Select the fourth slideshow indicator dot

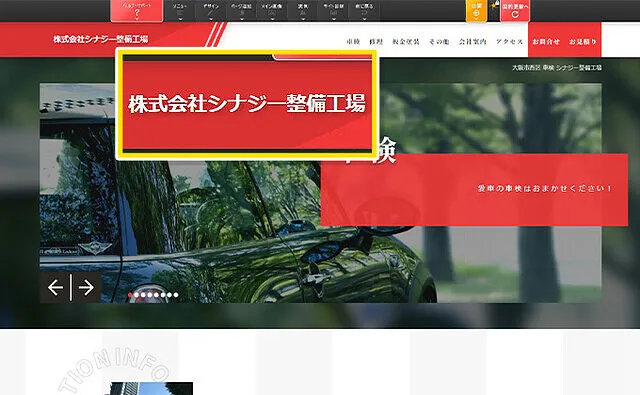click(x=150, y=295)
